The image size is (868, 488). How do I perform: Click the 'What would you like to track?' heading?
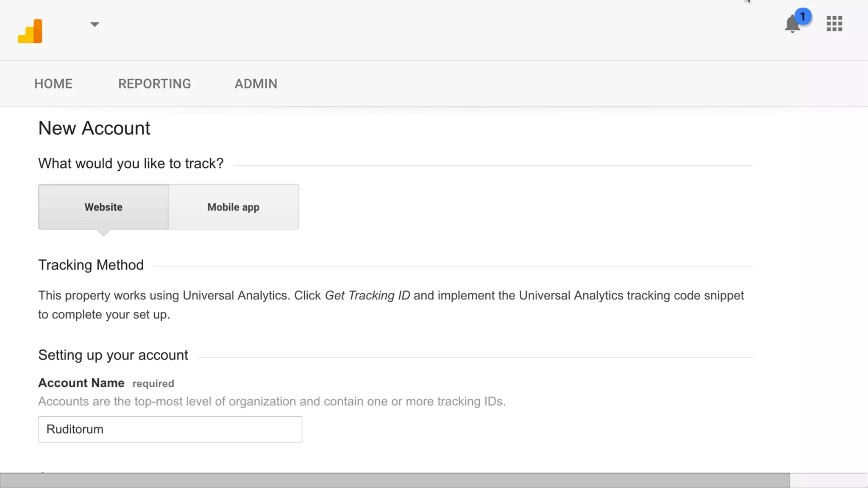tap(131, 164)
